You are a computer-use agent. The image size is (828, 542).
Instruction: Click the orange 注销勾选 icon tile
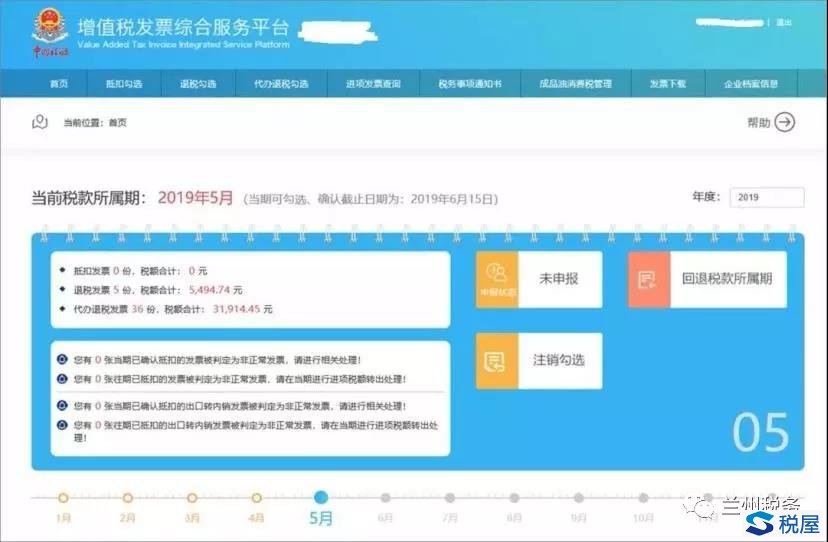coord(496,360)
